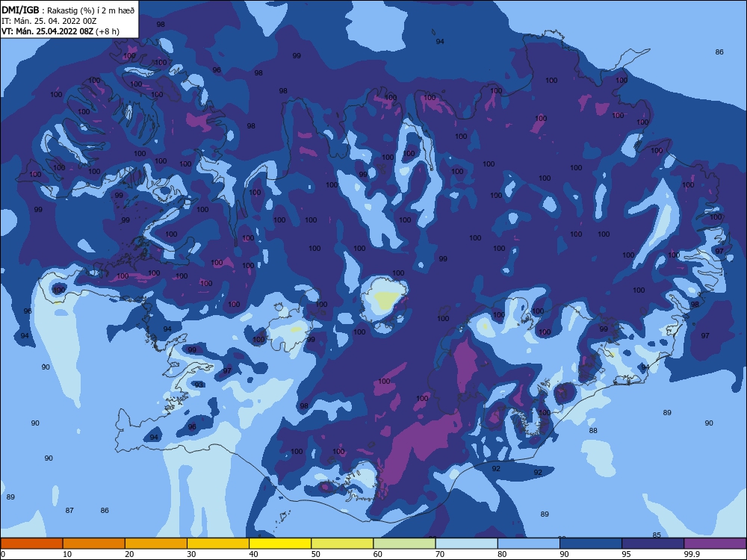This screenshot has width=747, height=560.
Task: Pick the 60–70 light green legend swatch
Action: click(x=404, y=544)
